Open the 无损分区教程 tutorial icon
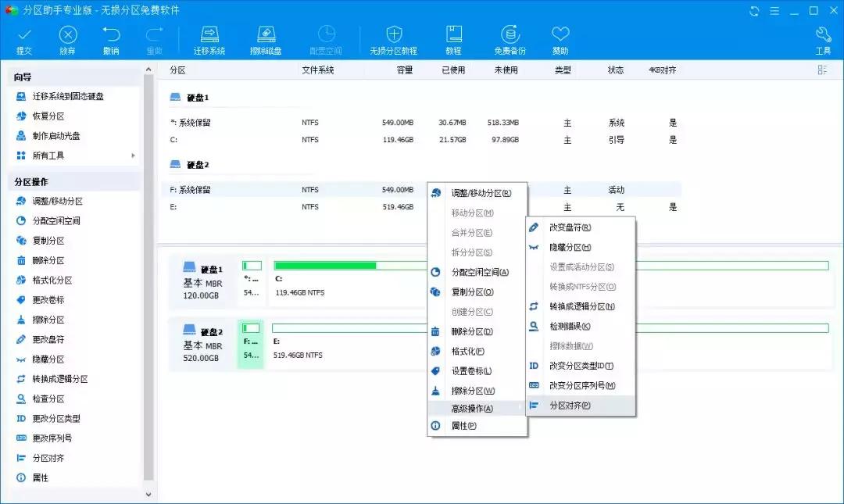 point(393,39)
